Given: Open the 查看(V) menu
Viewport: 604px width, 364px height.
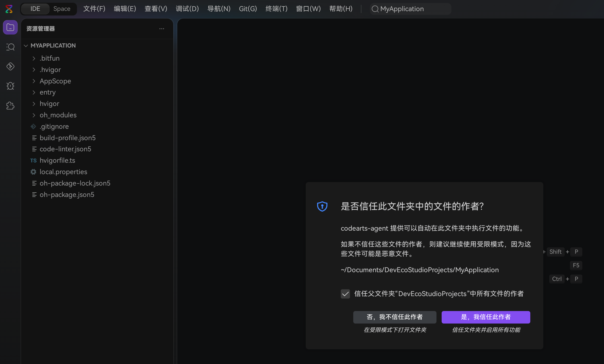Looking at the screenshot, I should pyautogui.click(x=156, y=9).
